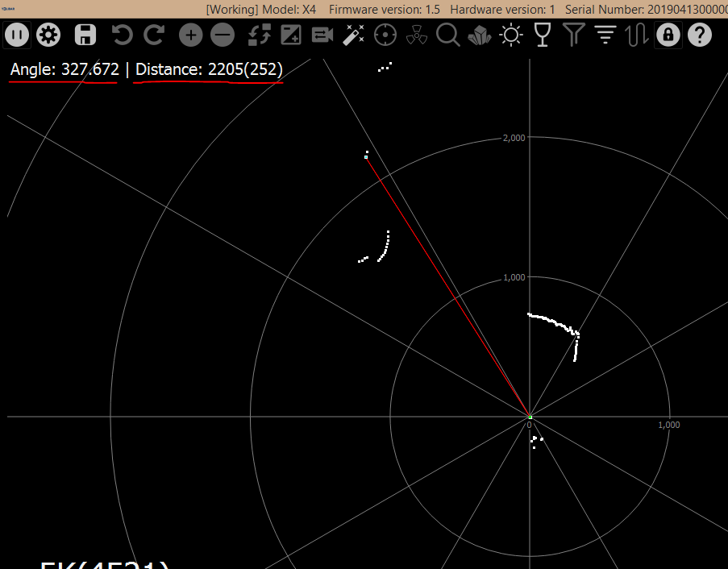This screenshot has width=728, height=569.
Task: Click the refresh arrows icon
Action: (258, 35)
